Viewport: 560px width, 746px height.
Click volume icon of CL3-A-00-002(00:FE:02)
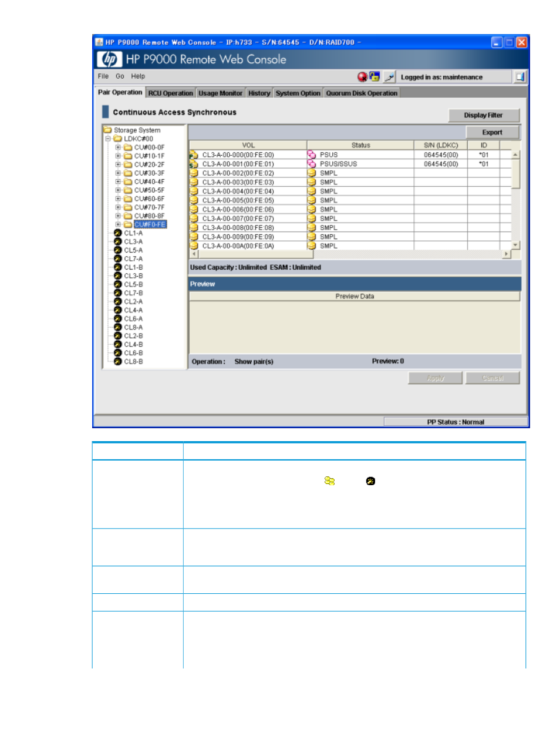[194, 173]
